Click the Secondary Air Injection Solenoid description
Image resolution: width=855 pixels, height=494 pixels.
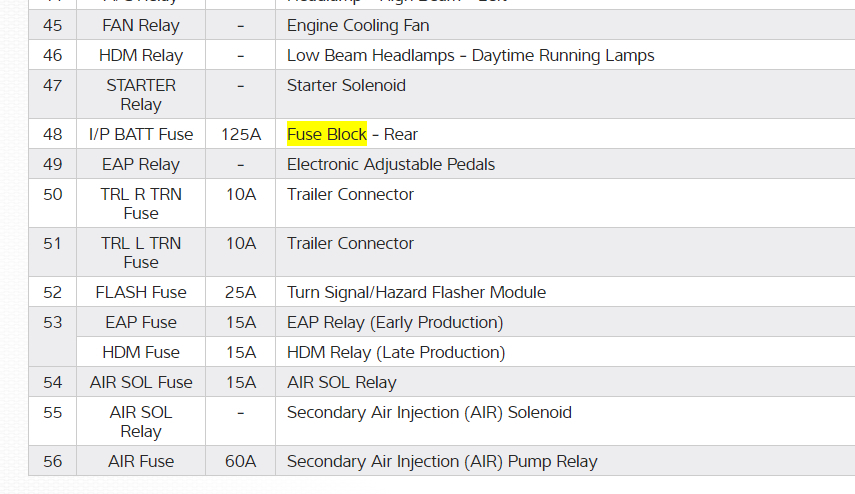pos(429,412)
